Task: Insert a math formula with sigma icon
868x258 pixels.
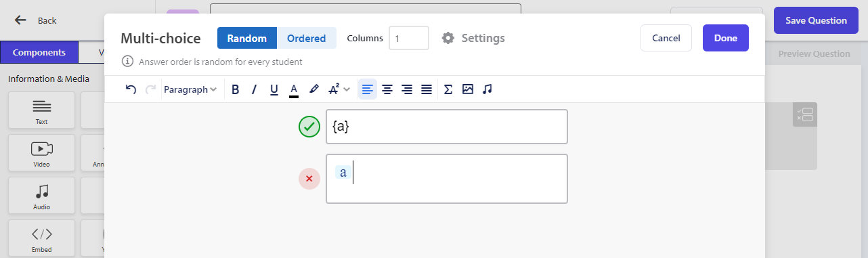Action: coord(448,89)
